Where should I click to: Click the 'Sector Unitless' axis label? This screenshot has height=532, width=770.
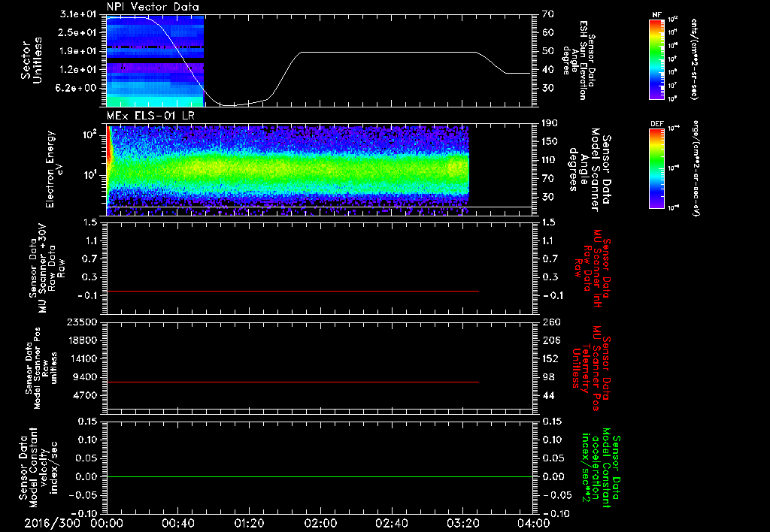point(32,60)
